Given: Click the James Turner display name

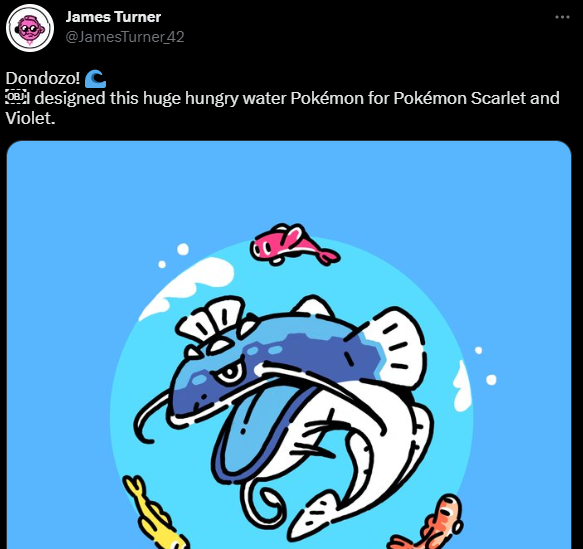Looking at the screenshot, I should click(x=113, y=17).
